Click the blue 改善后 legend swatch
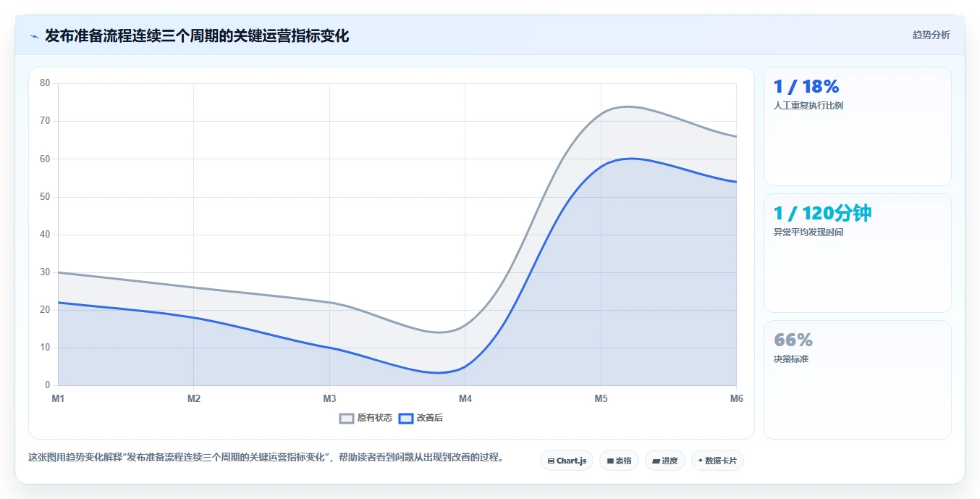 (x=406, y=418)
